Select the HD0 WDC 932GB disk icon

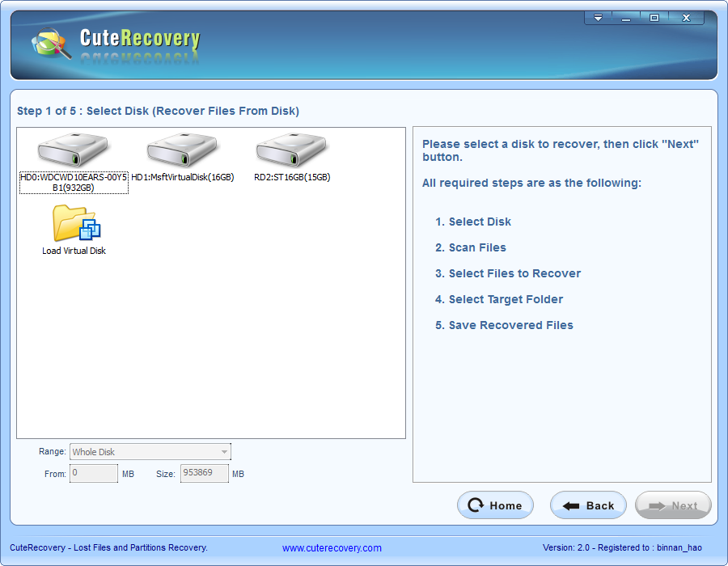coord(74,150)
